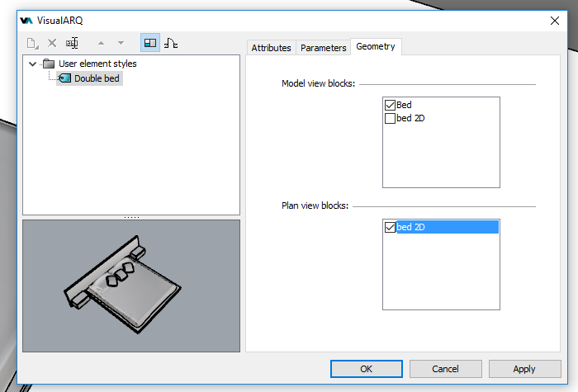Switch to the Attributes tab
This screenshot has width=578, height=392.
point(272,48)
